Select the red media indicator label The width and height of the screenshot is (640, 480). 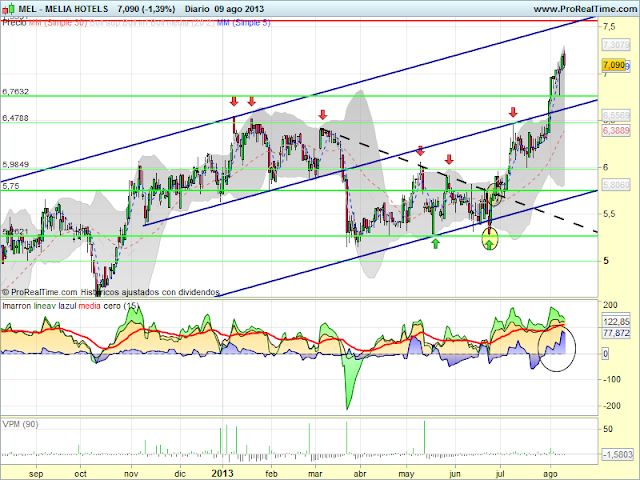pos(89,306)
